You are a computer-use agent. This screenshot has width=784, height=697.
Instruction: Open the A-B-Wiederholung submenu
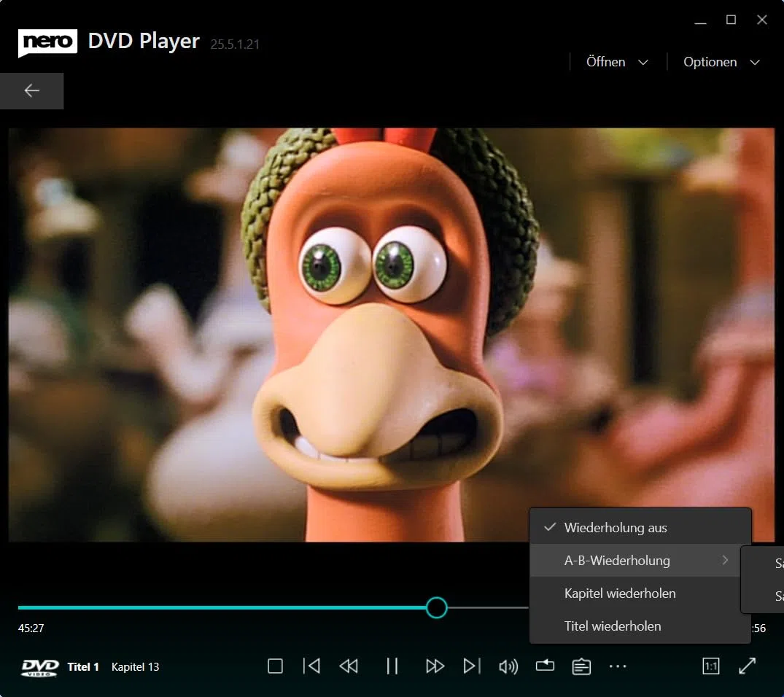click(635, 561)
